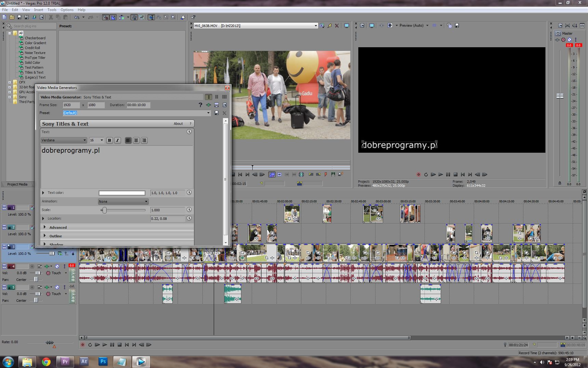This screenshot has height=368, width=588.
Task: Expand the Text color property triangle
Action: (x=43, y=193)
